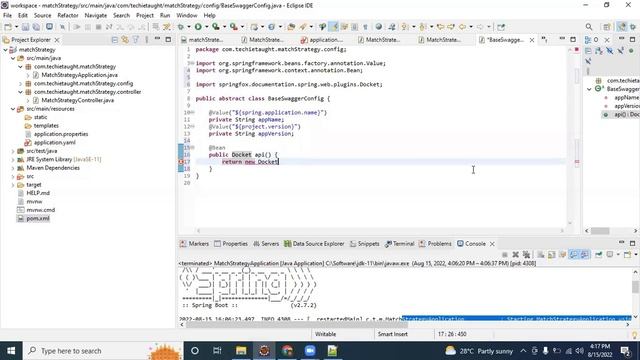
Task: Select application.properties file
Action: point(61,134)
